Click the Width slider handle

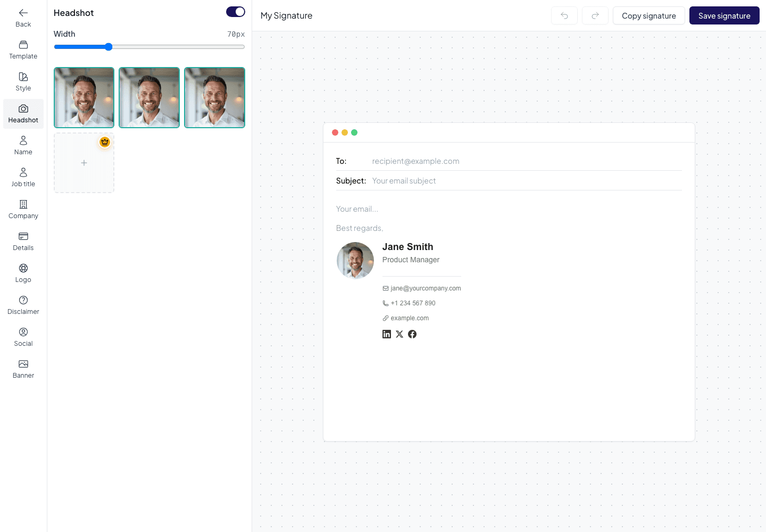[109, 47]
